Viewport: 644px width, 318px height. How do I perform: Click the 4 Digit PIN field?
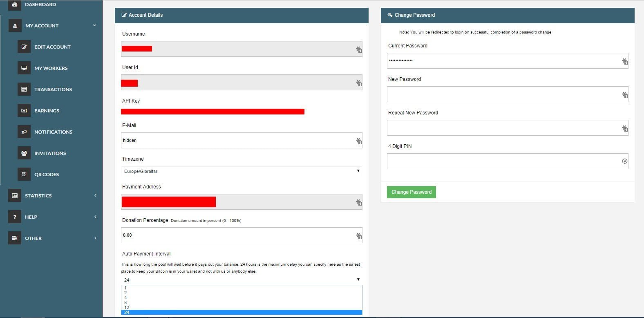click(x=508, y=161)
